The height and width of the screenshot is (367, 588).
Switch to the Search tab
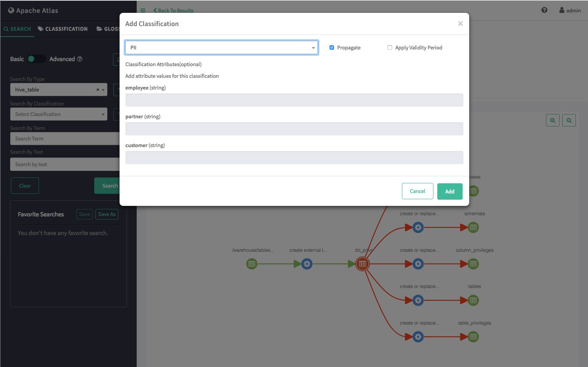pos(18,29)
